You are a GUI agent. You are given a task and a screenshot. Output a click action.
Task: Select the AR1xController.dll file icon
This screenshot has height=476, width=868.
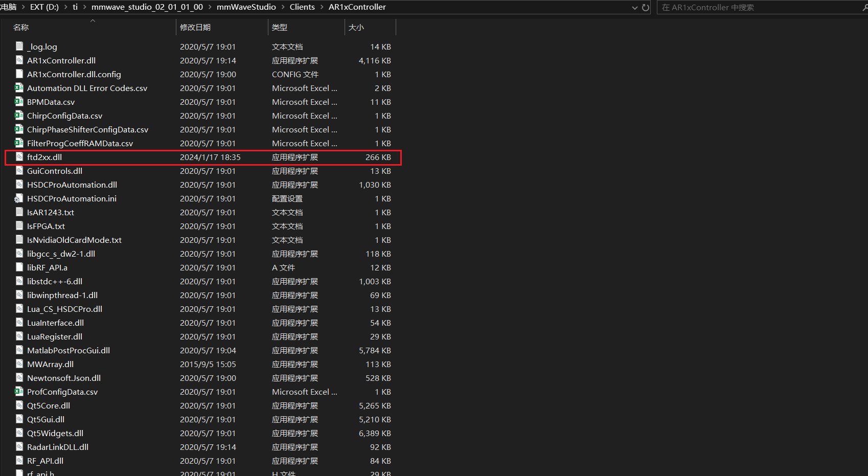pyautogui.click(x=19, y=60)
